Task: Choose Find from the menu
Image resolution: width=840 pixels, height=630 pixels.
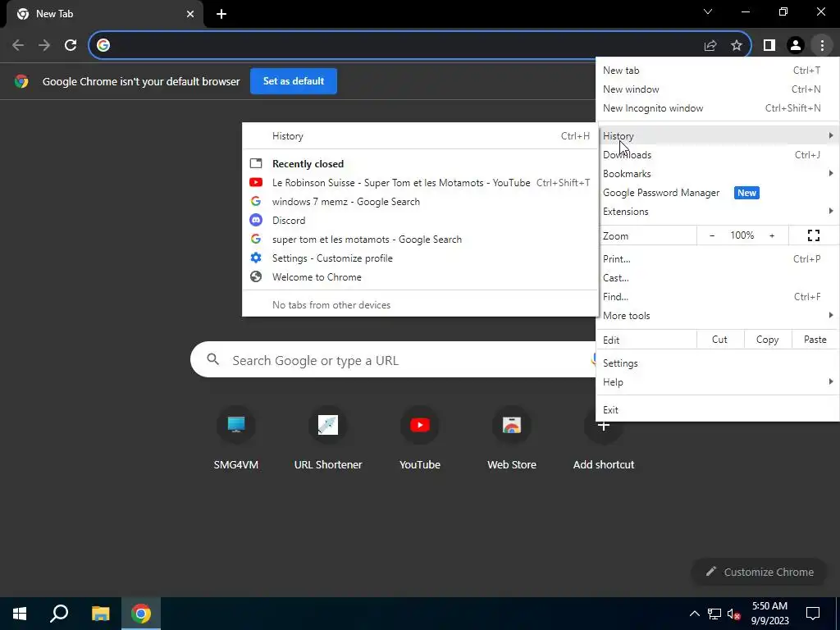Action: [717, 297]
